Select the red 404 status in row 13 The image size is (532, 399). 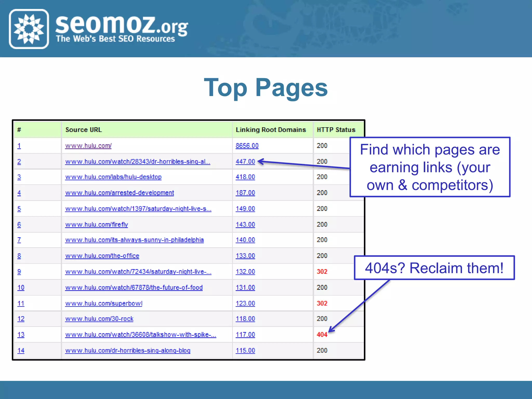click(x=322, y=335)
